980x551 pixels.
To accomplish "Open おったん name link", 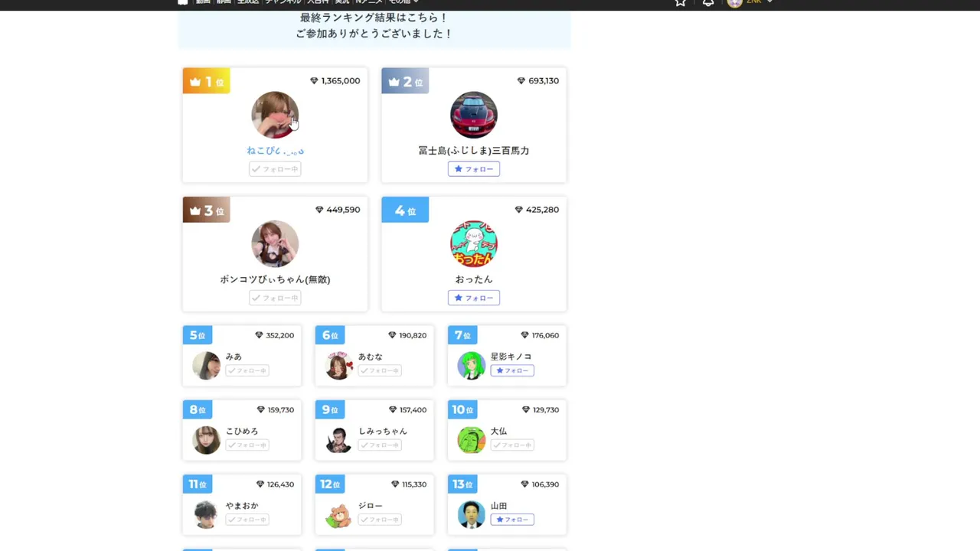I will [x=474, y=279].
